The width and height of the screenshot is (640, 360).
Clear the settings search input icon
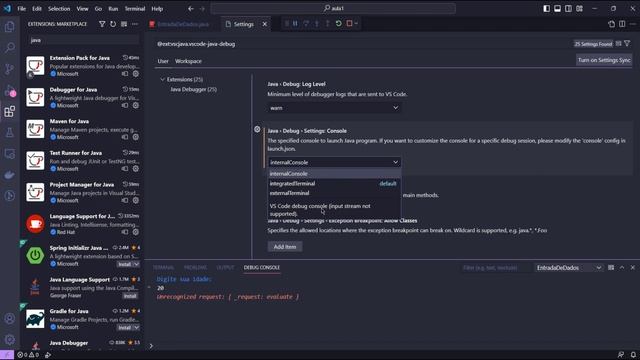tap(619, 43)
